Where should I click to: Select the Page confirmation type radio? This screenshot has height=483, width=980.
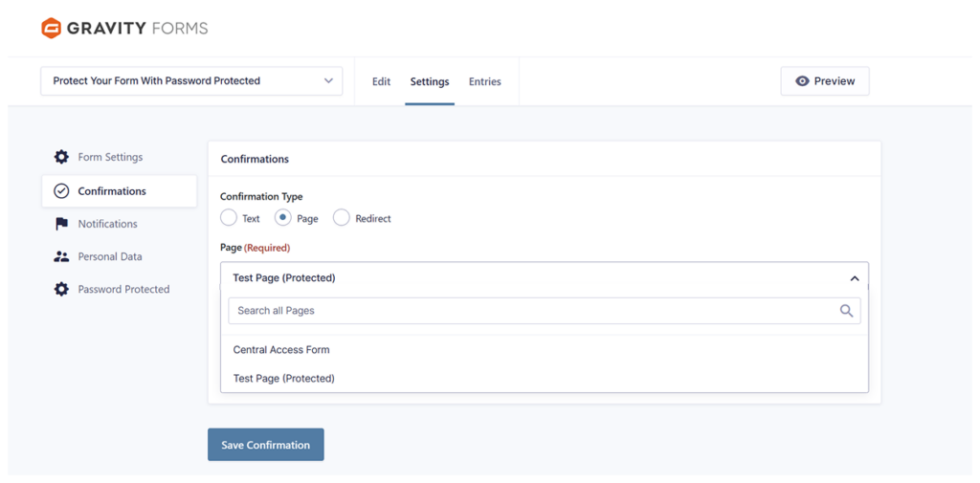(283, 218)
